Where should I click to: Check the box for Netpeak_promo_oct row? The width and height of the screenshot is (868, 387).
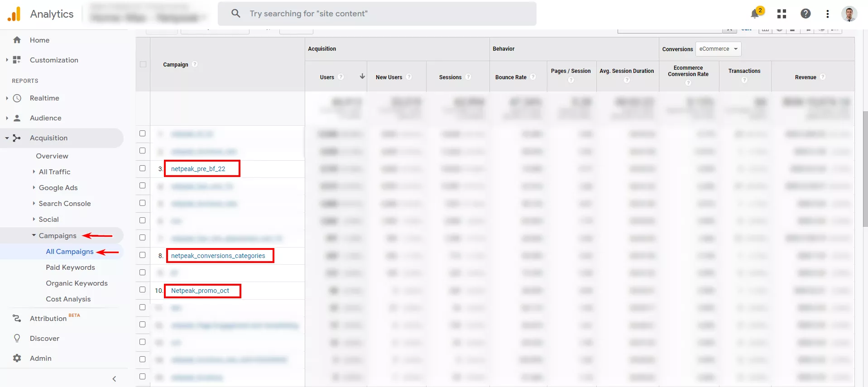[x=143, y=289]
